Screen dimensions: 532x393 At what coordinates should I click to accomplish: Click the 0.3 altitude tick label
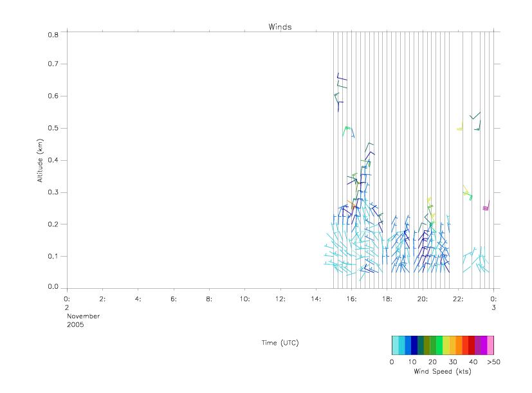point(53,192)
